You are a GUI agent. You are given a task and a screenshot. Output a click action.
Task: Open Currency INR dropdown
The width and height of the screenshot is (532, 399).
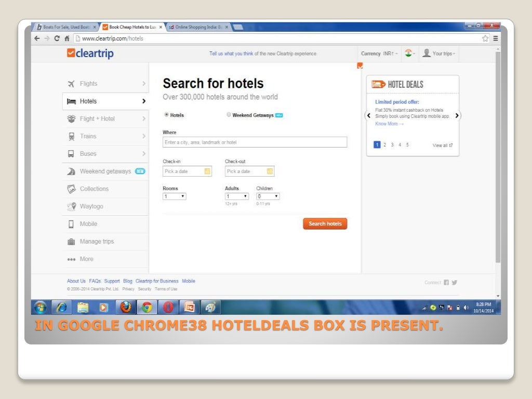[379, 54]
